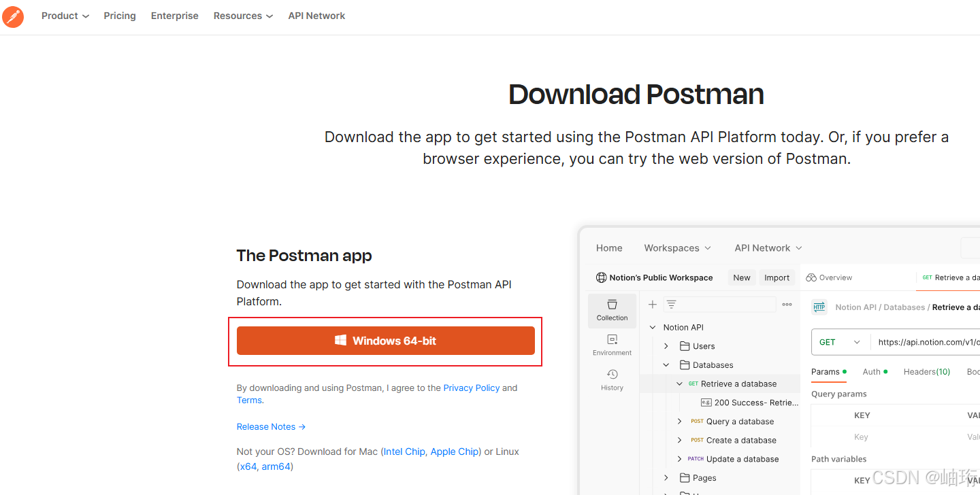Viewport: 980px width, 495px height.
Task: Expand the Query a database request
Action: pos(679,422)
